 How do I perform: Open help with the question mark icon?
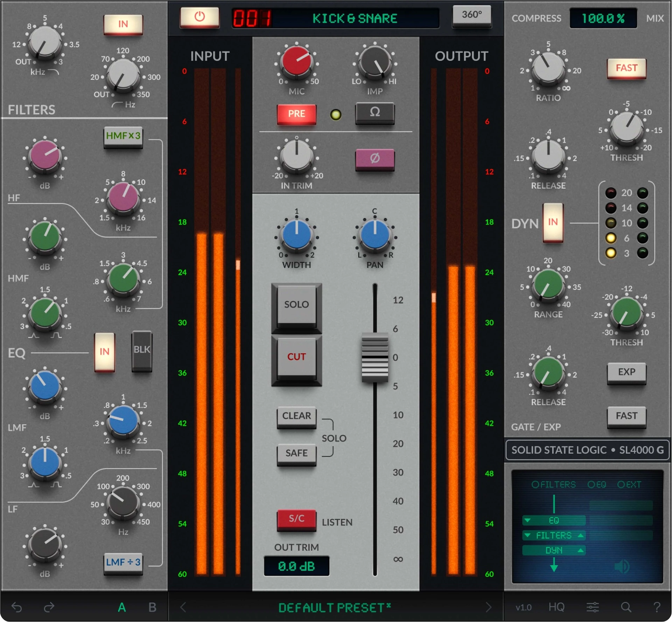(657, 607)
